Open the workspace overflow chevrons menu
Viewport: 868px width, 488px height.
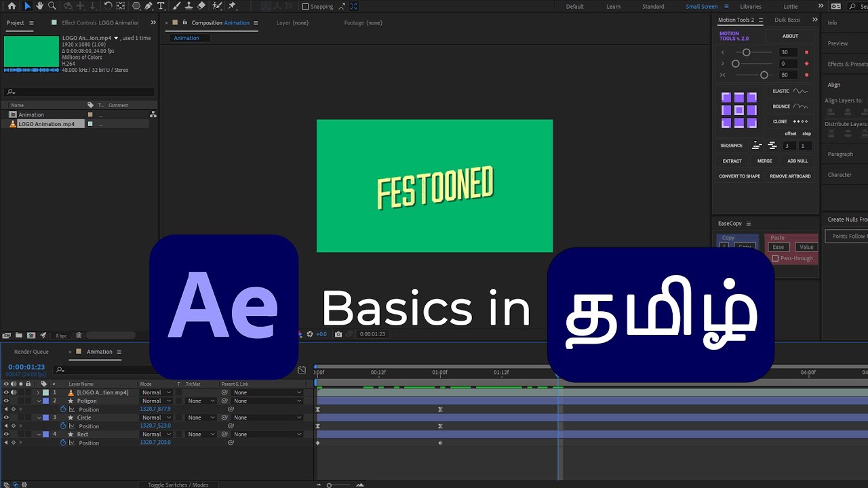(x=821, y=6)
